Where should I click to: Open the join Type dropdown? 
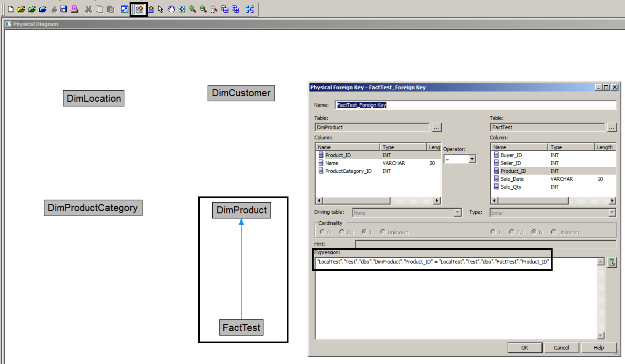point(612,212)
